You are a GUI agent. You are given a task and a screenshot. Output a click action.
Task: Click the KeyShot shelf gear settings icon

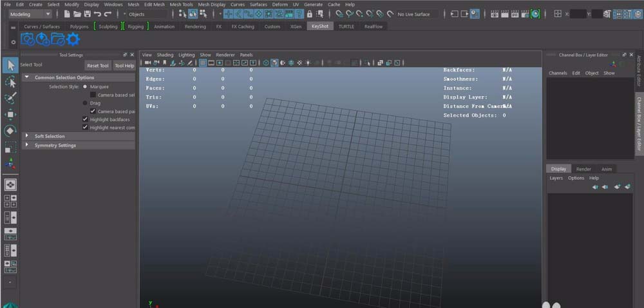pyautogui.click(x=73, y=39)
